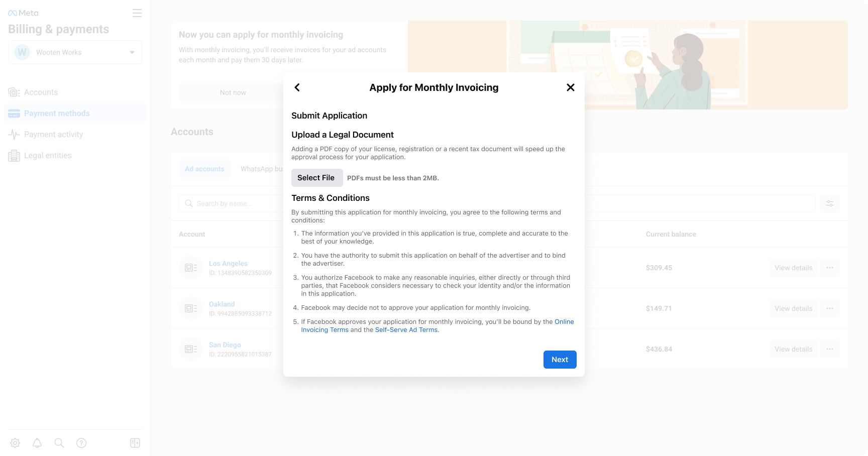The width and height of the screenshot is (868, 456).
Task: Click the Not now button
Action: [233, 92]
